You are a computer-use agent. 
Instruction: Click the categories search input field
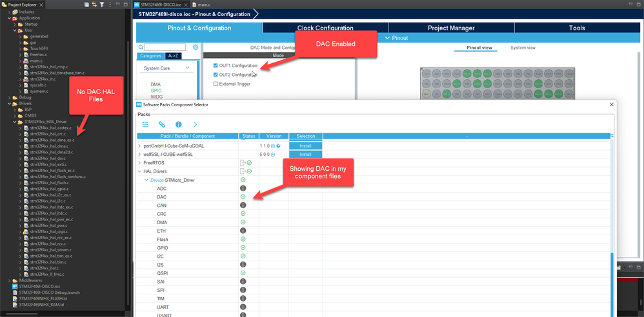tap(165, 47)
